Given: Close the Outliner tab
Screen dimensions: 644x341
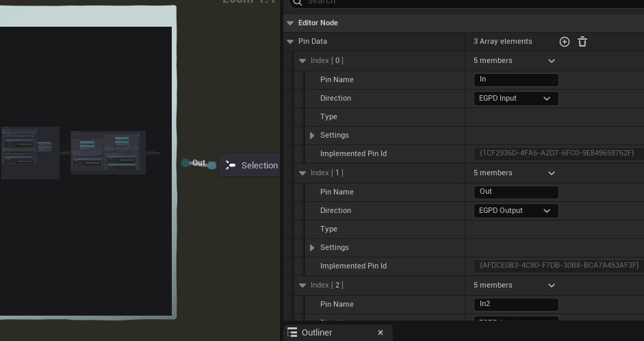Looking at the screenshot, I should point(381,333).
